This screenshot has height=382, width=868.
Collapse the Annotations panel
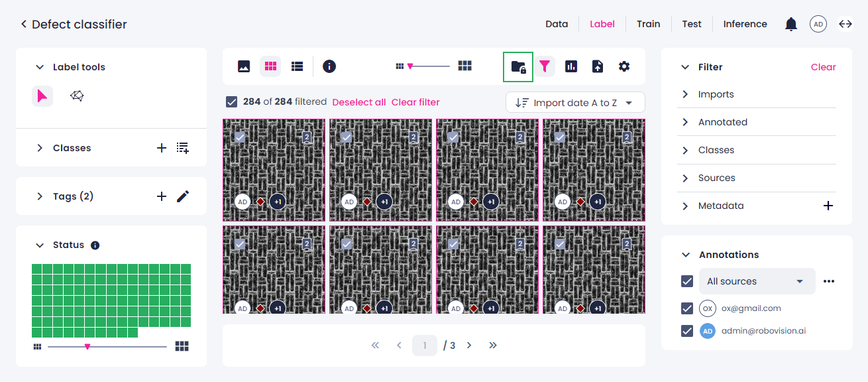(x=685, y=255)
